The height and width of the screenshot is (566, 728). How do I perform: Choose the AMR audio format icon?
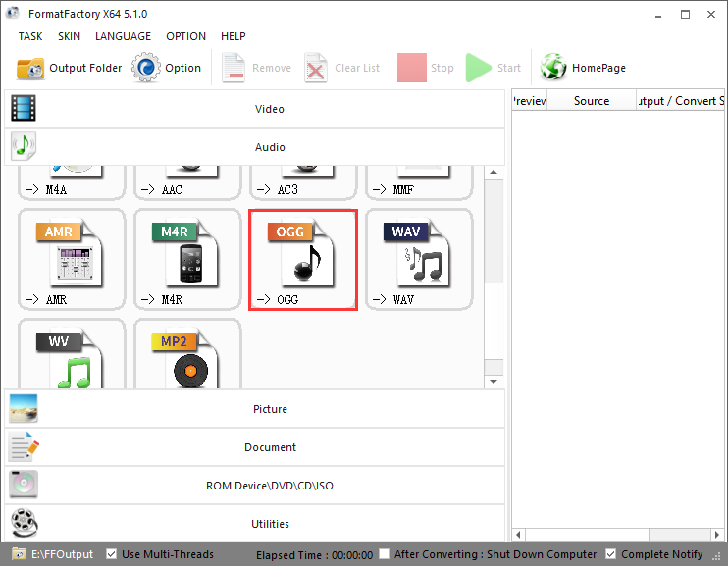coord(72,259)
